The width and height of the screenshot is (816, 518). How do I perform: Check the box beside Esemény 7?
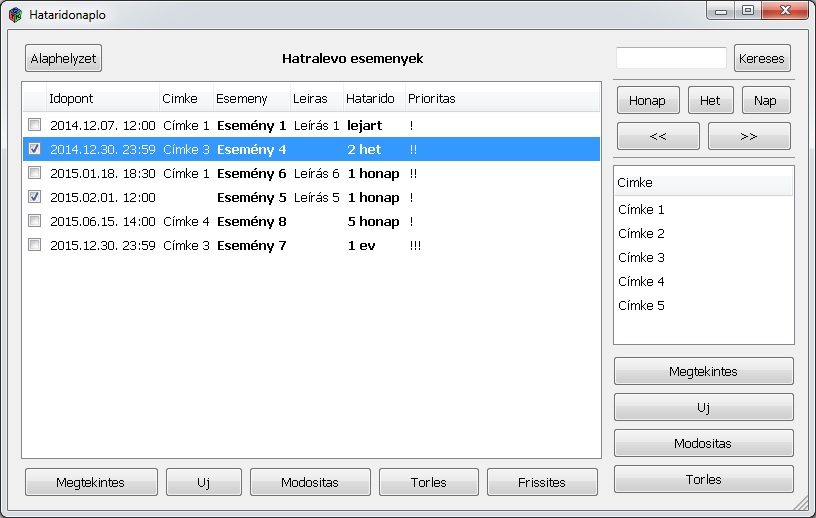point(35,246)
